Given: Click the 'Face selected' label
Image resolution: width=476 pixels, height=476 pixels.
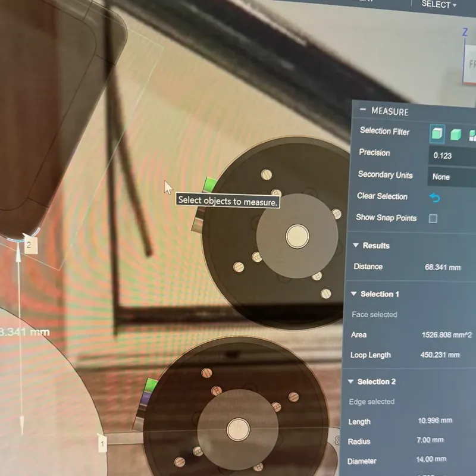Looking at the screenshot, I should click(x=374, y=315).
